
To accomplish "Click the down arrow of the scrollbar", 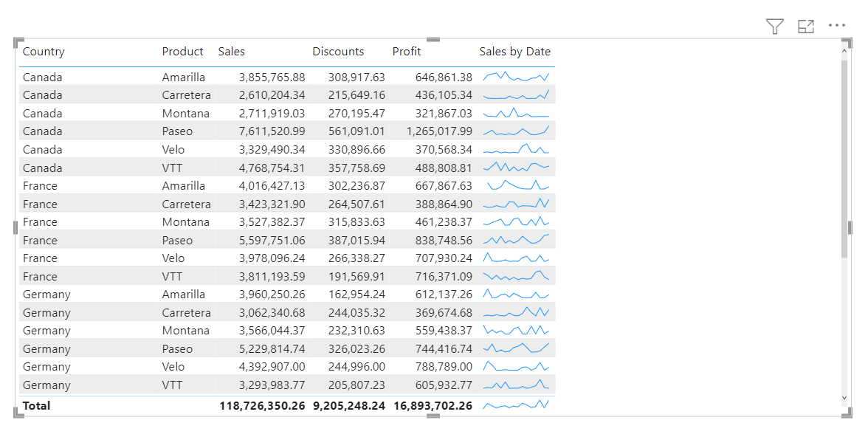I will pos(845,398).
